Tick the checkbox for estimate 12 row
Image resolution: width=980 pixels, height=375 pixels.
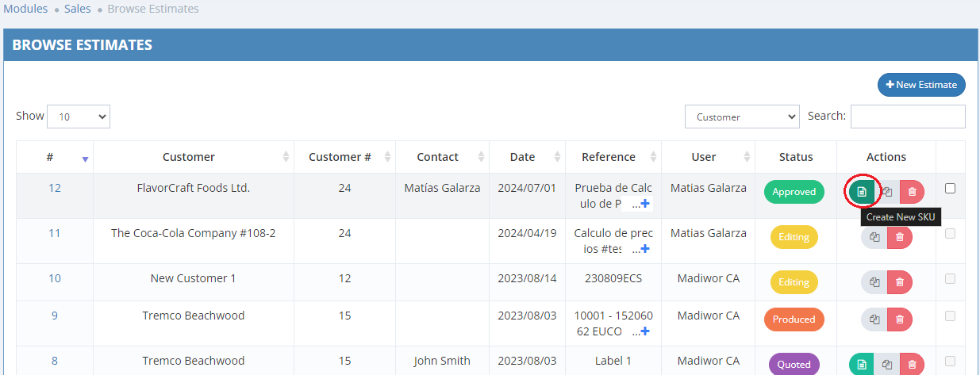coord(951,189)
